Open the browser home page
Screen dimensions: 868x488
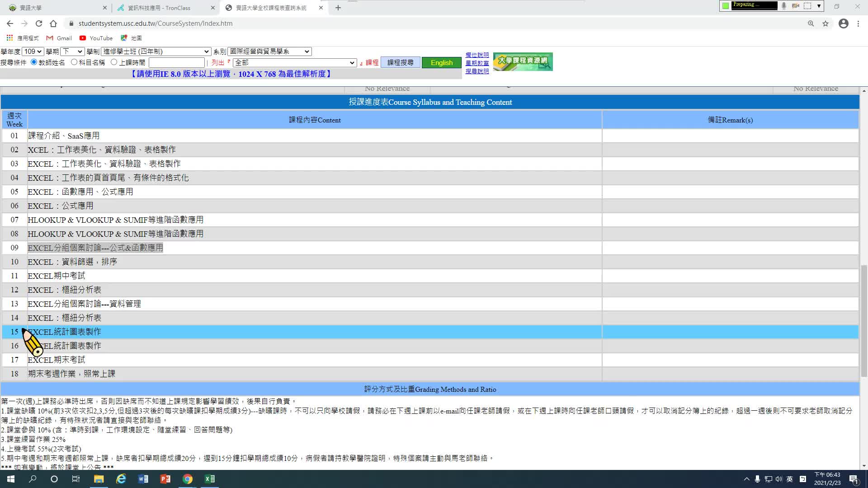click(x=53, y=23)
